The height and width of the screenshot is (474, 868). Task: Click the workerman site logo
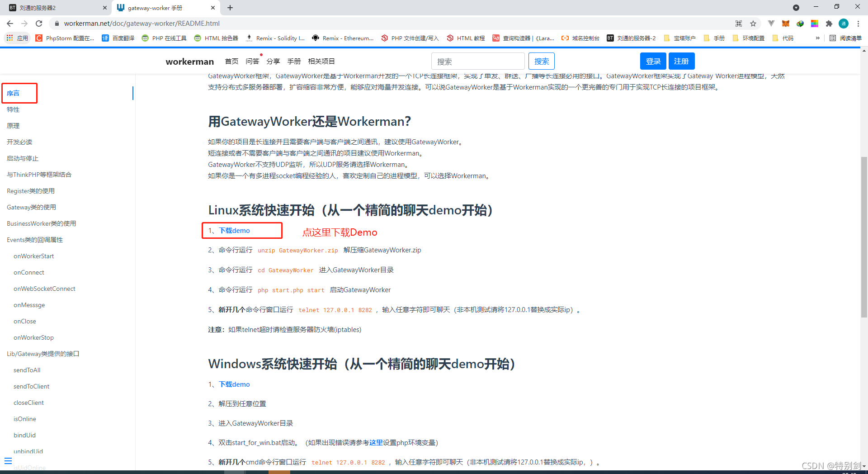click(189, 62)
